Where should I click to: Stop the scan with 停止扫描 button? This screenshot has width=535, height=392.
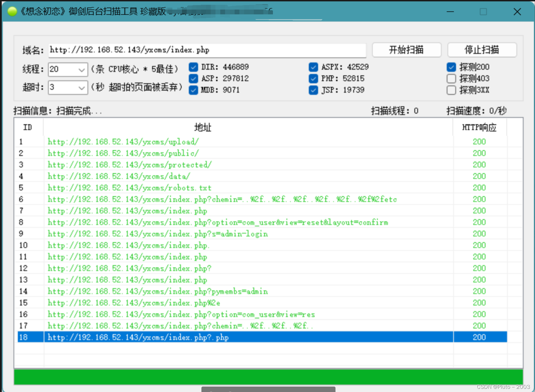click(482, 50)
